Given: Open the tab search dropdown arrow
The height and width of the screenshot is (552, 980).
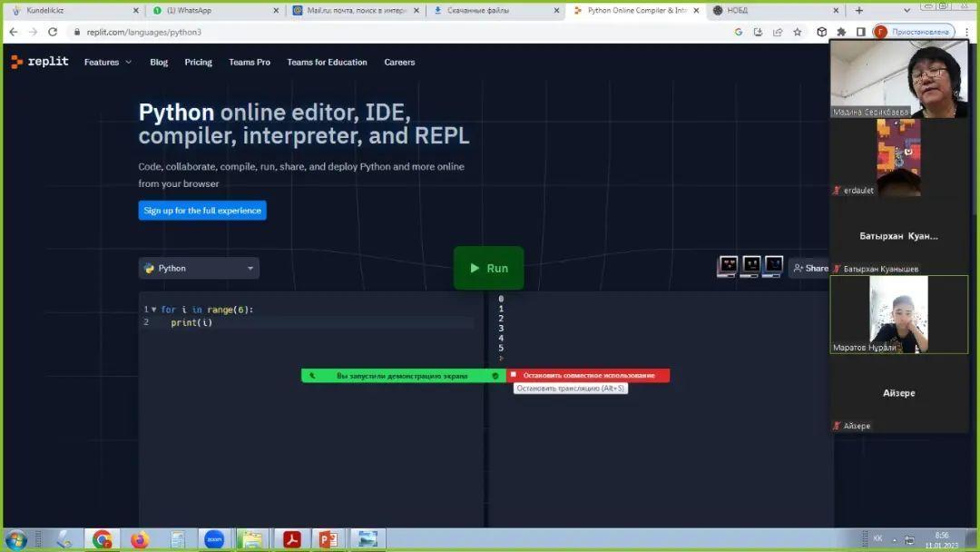Looking at the screenshot, I should click(x=906, y=11).
